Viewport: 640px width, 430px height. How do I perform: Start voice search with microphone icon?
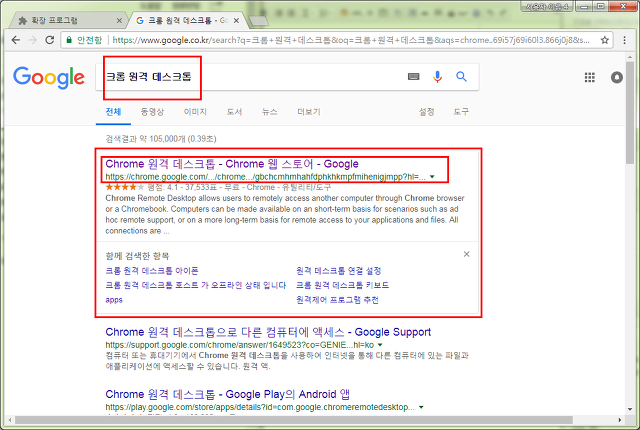pyautogui.click(x=437, y=77)
